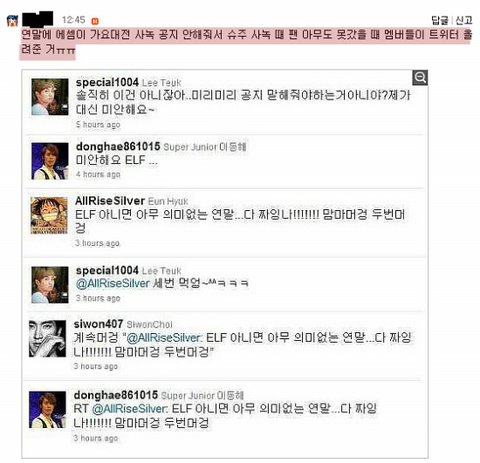Screen dimensions: 480x463
Task: Click second special1004 avatar in reply tweet
Action: coord(50,285)
